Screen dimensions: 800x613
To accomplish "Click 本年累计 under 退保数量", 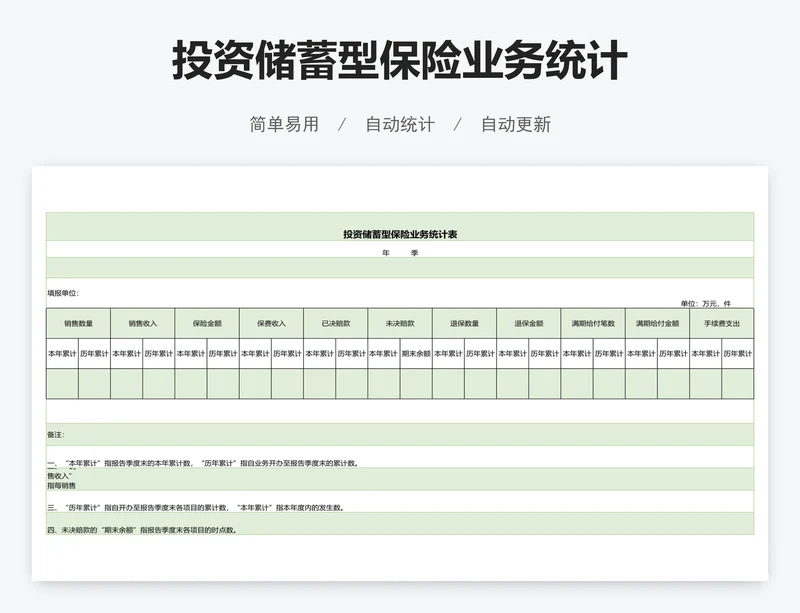I will (x=448, y=353).
